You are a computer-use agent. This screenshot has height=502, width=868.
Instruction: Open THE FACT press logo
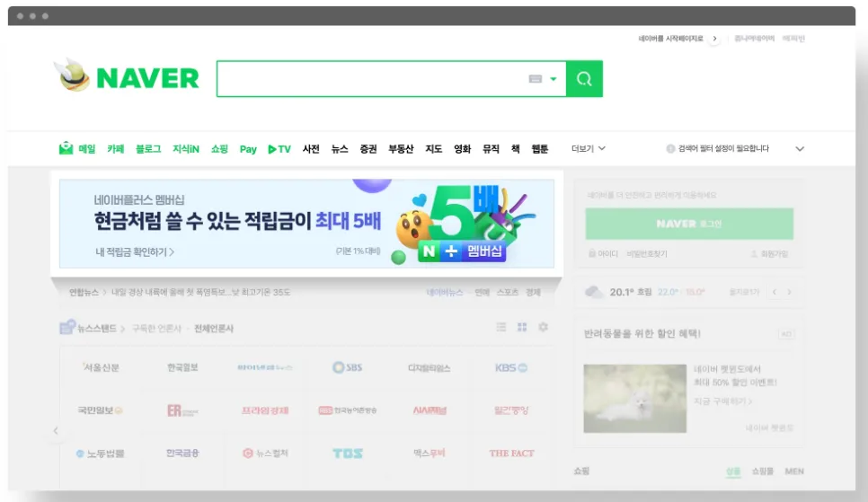pos(511,454)
